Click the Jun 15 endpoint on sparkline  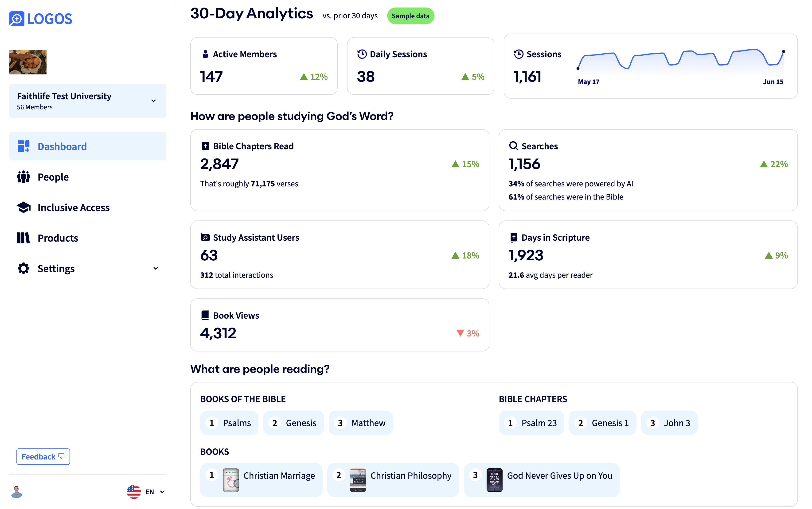click(783, 52)
